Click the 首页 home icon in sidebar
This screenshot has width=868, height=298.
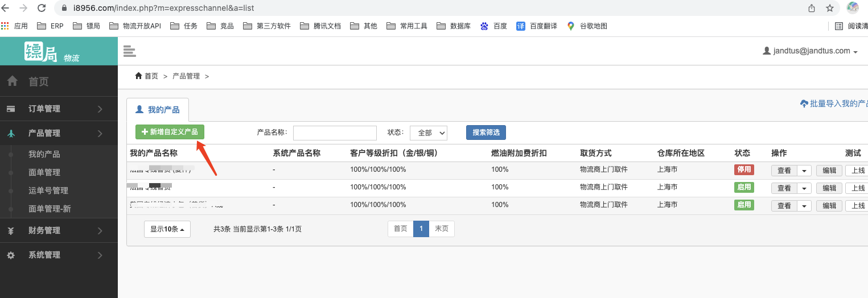coord(12,81)
